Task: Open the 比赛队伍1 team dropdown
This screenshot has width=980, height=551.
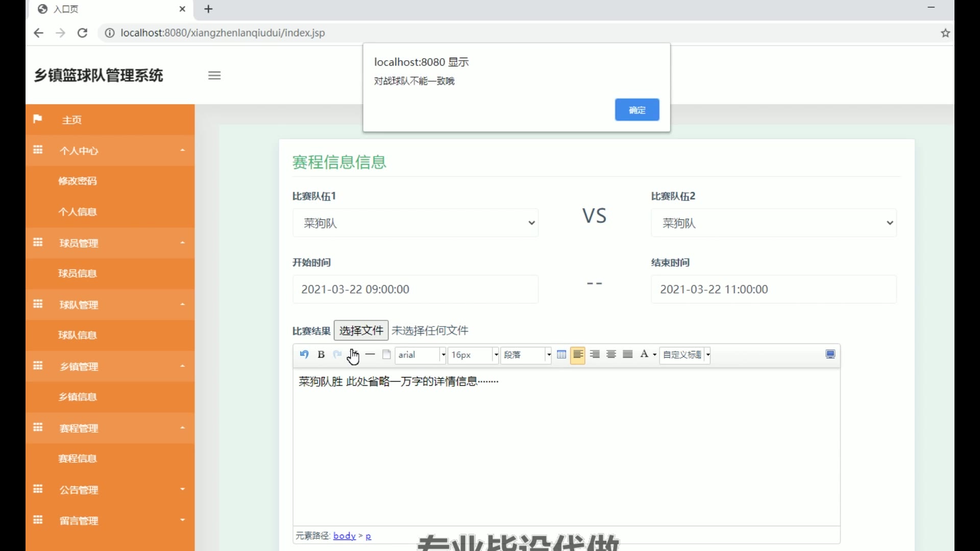Action: (415, 223)
